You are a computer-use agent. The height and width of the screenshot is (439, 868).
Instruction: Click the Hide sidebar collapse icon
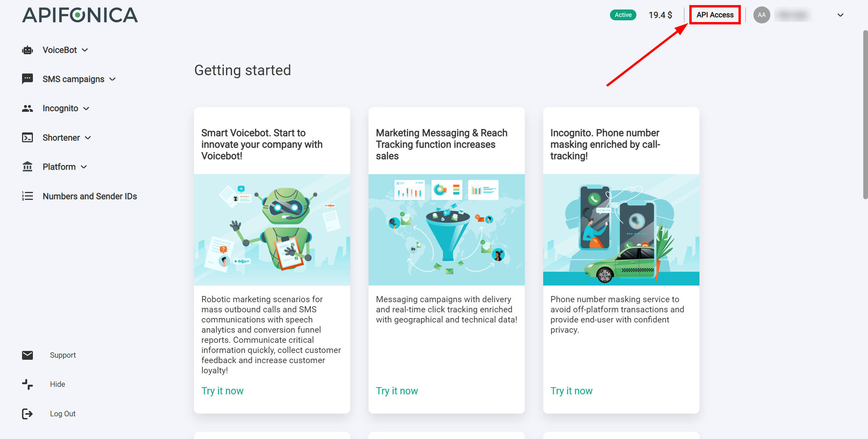[x=27, y=384]
